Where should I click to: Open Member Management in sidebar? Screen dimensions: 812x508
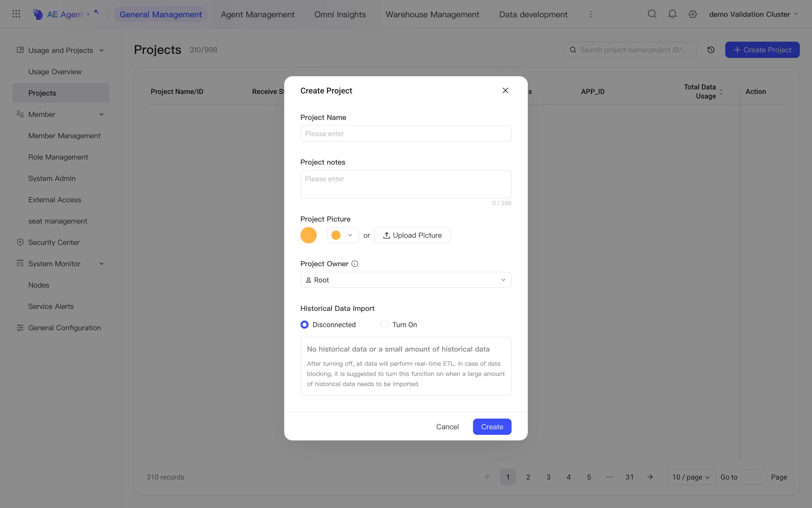point(64,136)
